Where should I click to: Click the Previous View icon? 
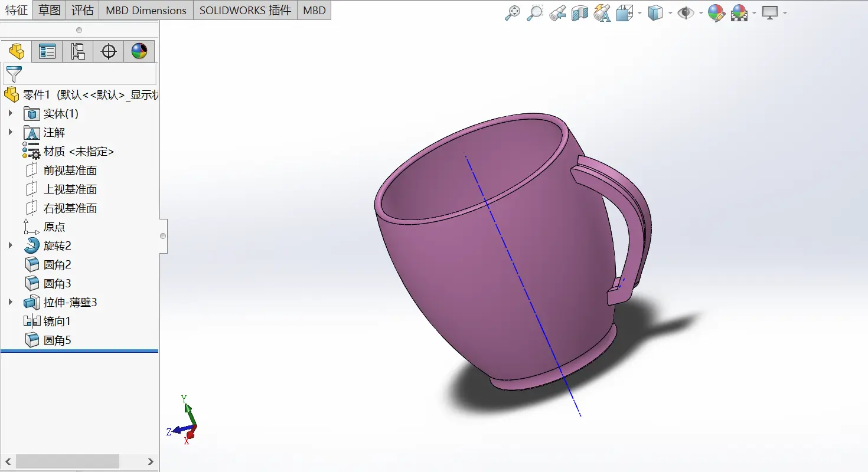point(557,13)
